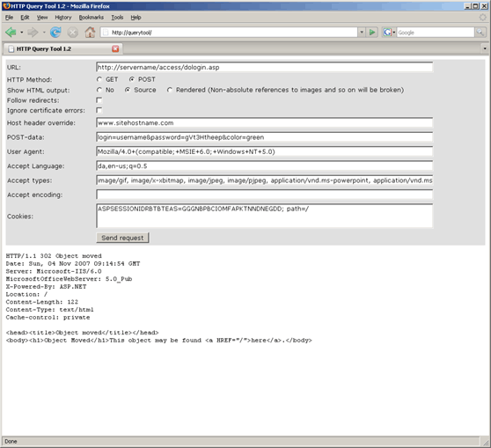
Task: Open the Back button history dropdown arrow
Action: tap(22, 33)
